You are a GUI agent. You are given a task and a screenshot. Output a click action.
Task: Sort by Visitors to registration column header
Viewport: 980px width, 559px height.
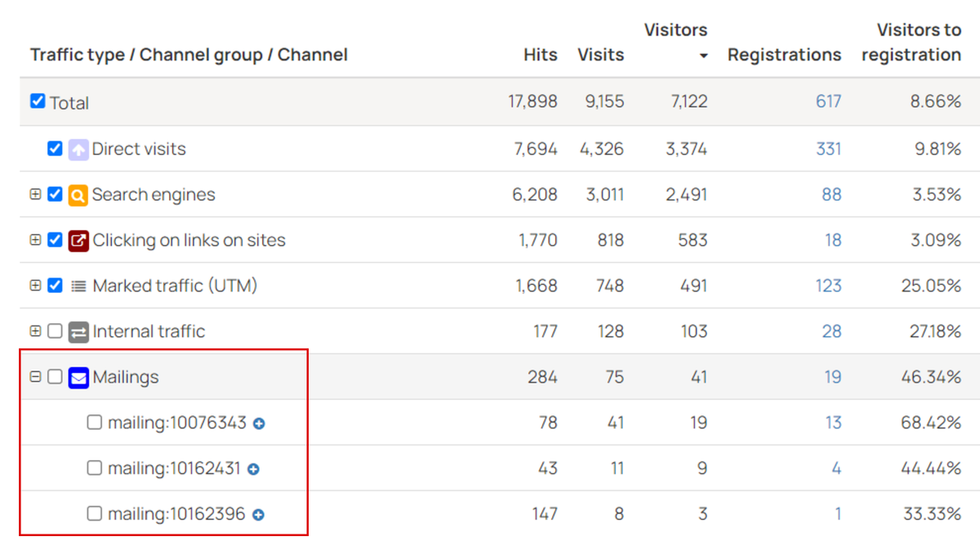911,42
